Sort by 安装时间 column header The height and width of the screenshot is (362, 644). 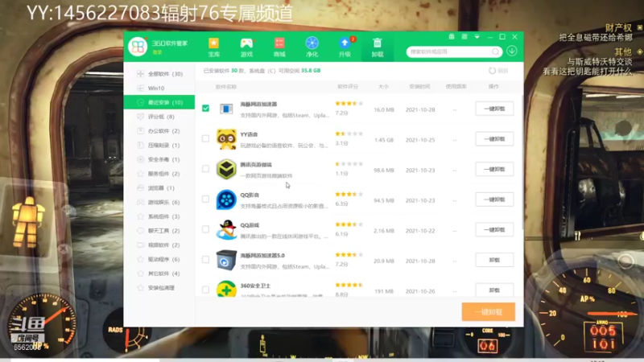click(x=419, y=87)
